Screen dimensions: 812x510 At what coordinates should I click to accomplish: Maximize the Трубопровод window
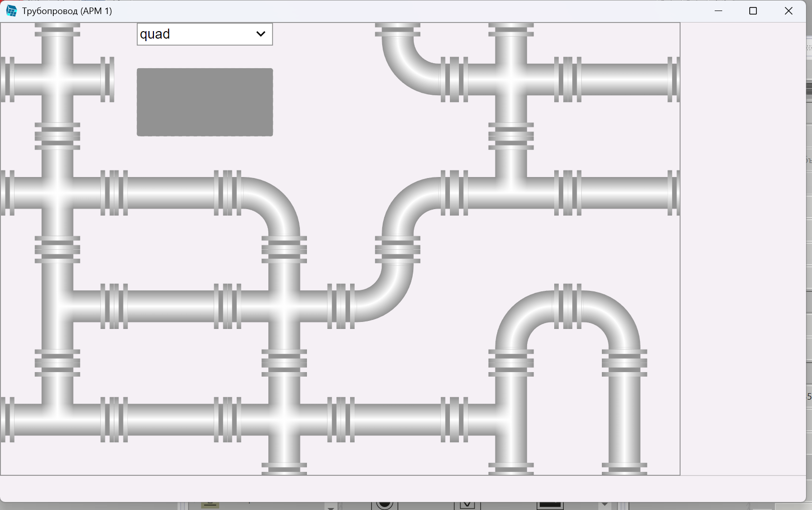coord(753,11)
